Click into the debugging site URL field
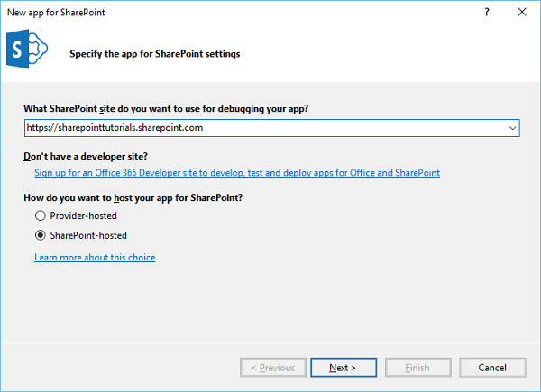541x392 pixels. tap(261, 129)
